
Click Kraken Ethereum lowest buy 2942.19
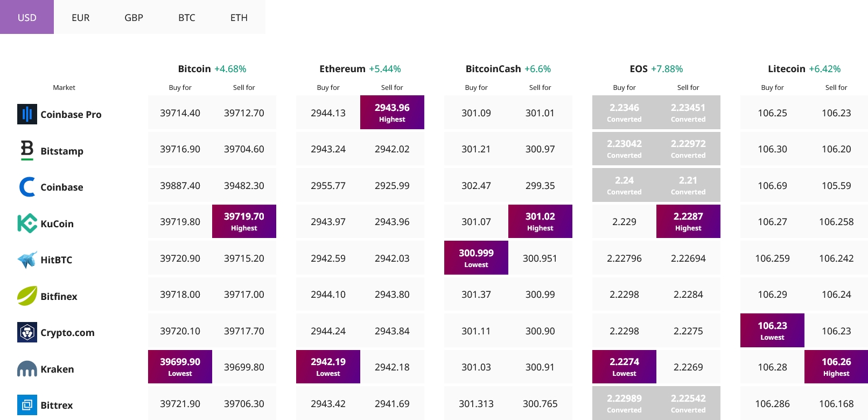(x=328, y=367)
